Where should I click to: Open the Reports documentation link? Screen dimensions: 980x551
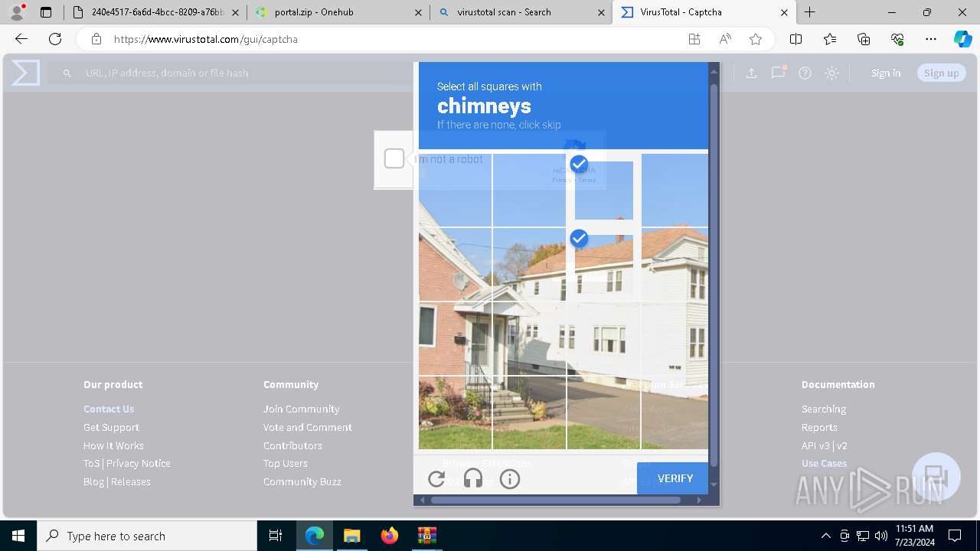click(819, 427)
